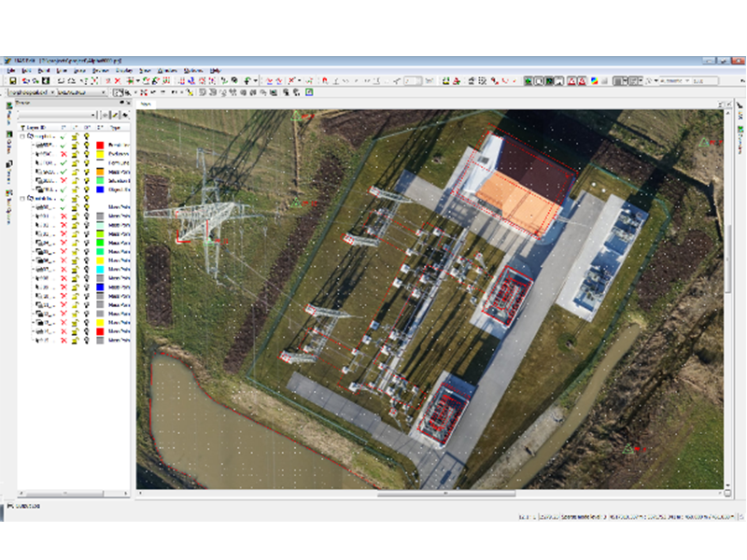Screen dimensions: 747x560
Task: Click the horizontal scrollbar below the map
Action: click(x=446, y=494)
